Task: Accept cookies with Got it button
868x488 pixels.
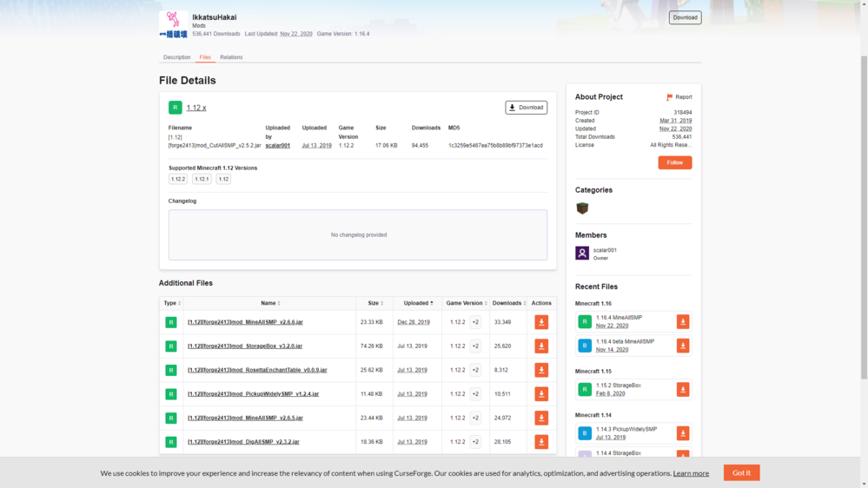Action: point(741,473)
